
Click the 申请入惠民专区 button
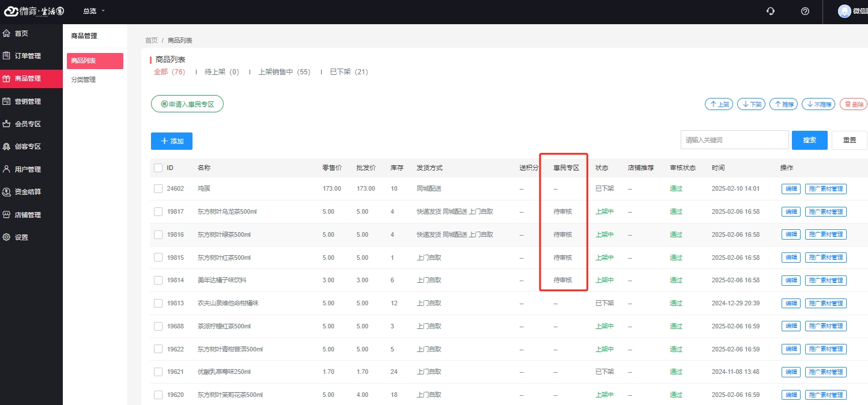click(x=187, y=104)
